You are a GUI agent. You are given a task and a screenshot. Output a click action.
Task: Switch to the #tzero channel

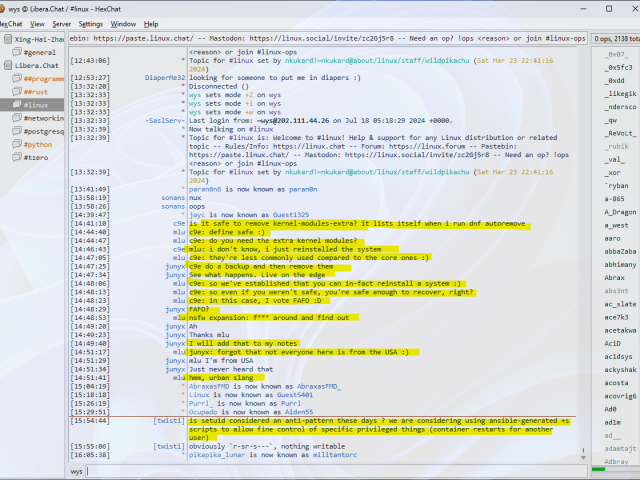(x=37, y=156)
